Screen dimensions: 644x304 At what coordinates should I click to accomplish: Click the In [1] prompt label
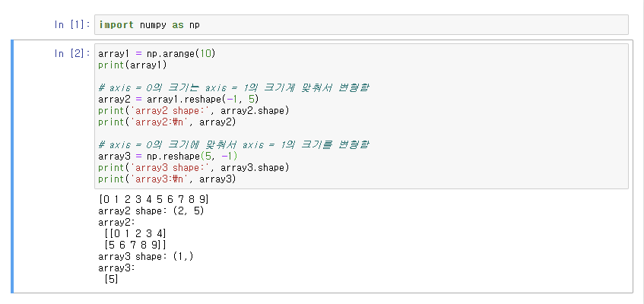72,24
